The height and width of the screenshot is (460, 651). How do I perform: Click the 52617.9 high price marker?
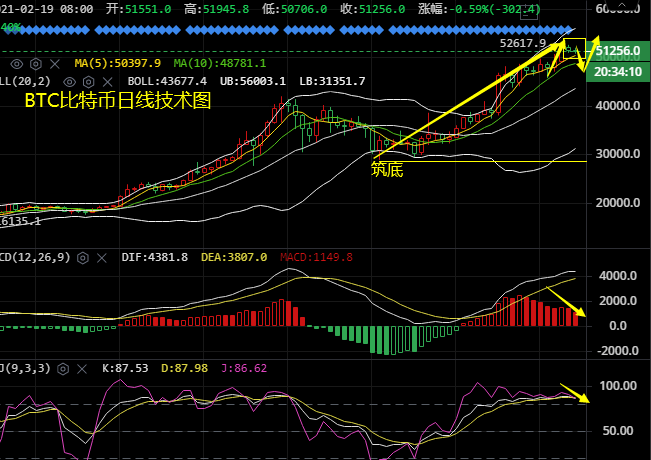523,43
